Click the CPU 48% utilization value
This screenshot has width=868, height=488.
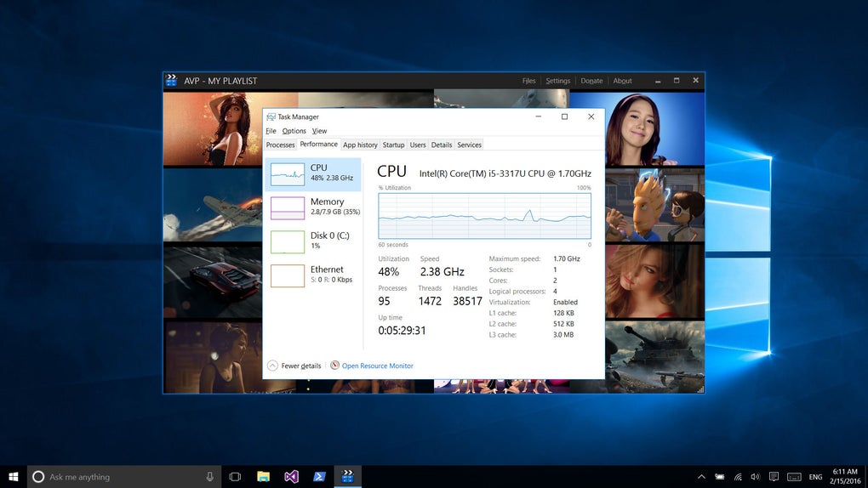click(x=389, y=272)
